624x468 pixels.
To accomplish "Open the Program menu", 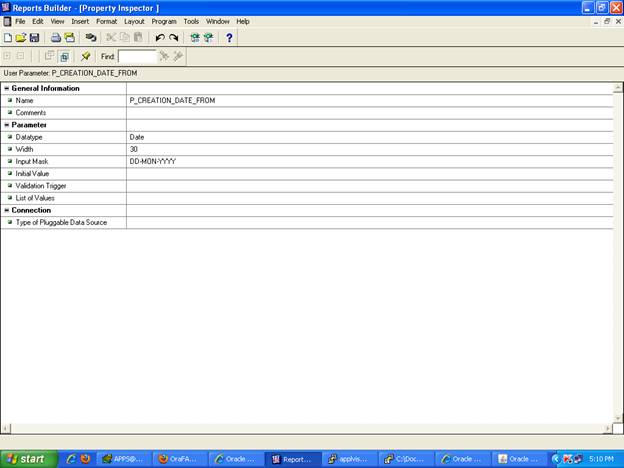I will pos(164,21).
